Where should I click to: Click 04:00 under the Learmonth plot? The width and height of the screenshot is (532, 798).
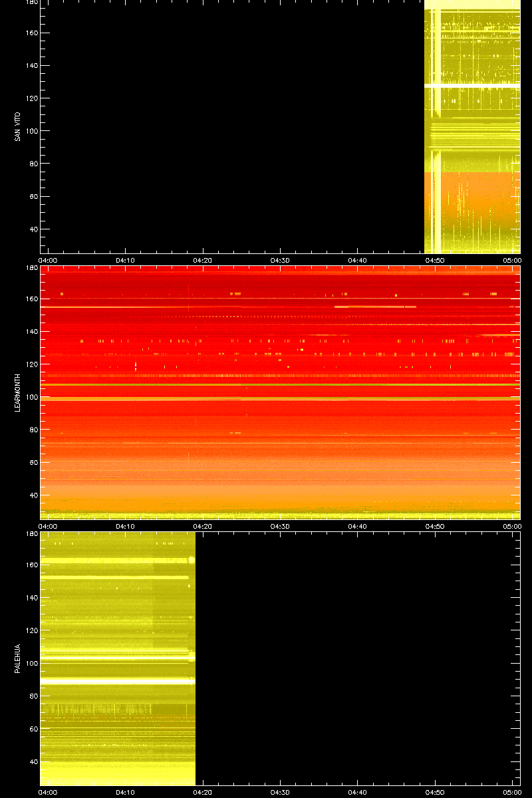[x=48, y=526]
